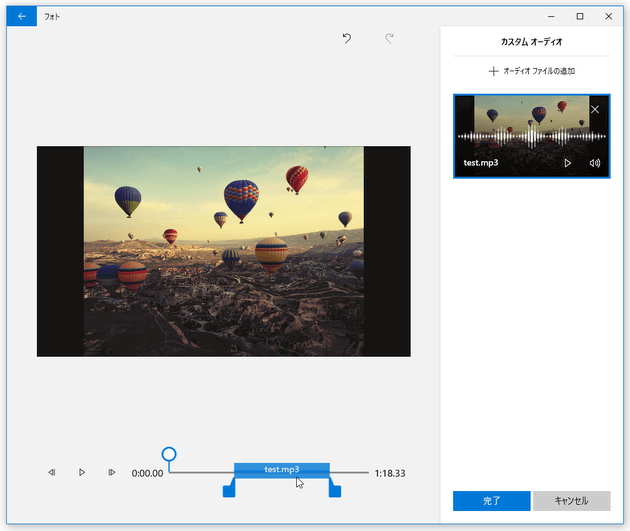Minimize the Photos window
Viewport: 630px width, 531px height.
pos(552,16)
